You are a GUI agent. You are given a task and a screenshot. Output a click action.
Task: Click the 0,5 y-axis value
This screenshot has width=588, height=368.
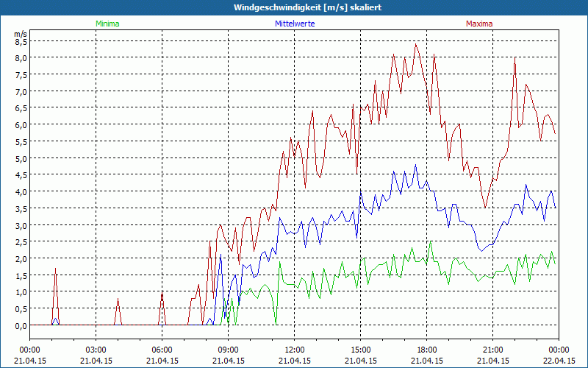21,309
